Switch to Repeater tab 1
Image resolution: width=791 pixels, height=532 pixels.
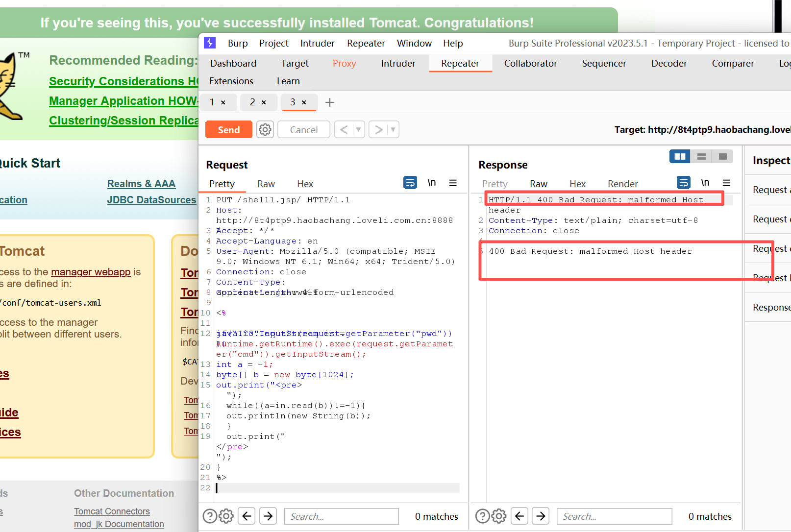tap(212, 102)
